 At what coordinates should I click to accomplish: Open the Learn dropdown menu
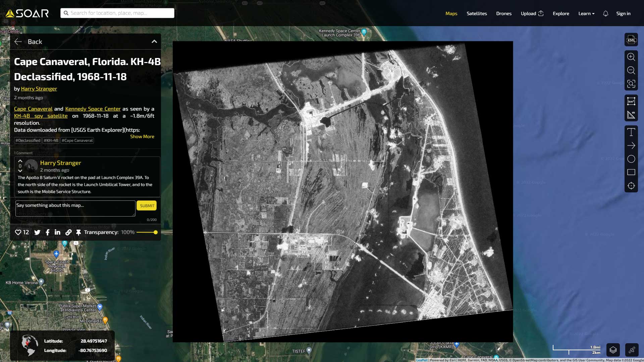[586, 13]
